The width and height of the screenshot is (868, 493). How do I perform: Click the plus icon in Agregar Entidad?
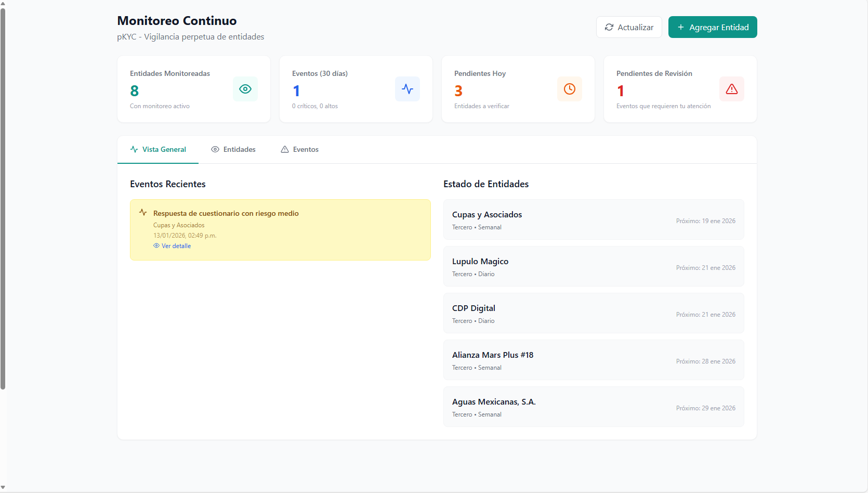(681, 27)
